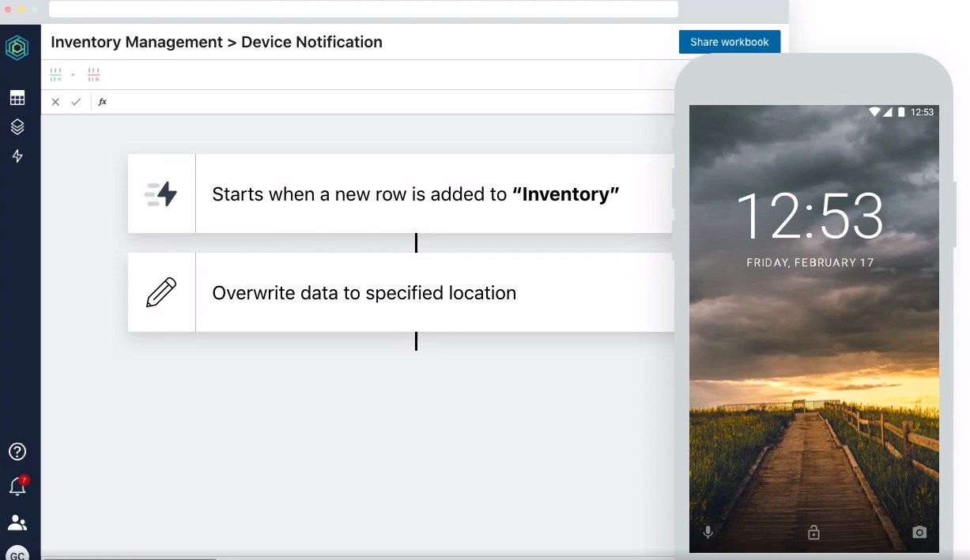The width and height of the screenshot is (970, 560).
Task: Tap the camera icon on phone lockscreen
Action: 919,532
